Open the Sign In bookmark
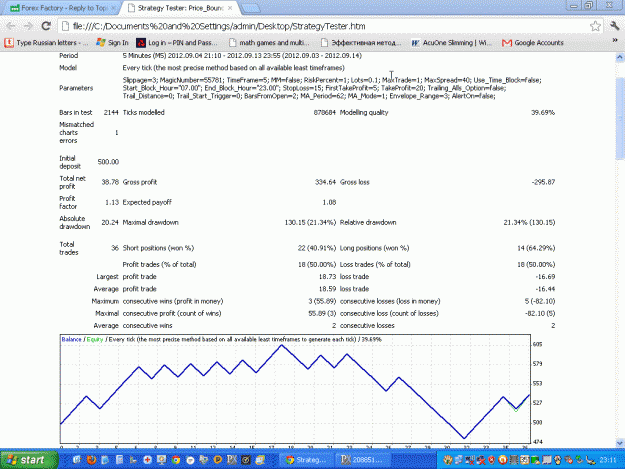Viewport: 625px width, 469px height. 112,43
